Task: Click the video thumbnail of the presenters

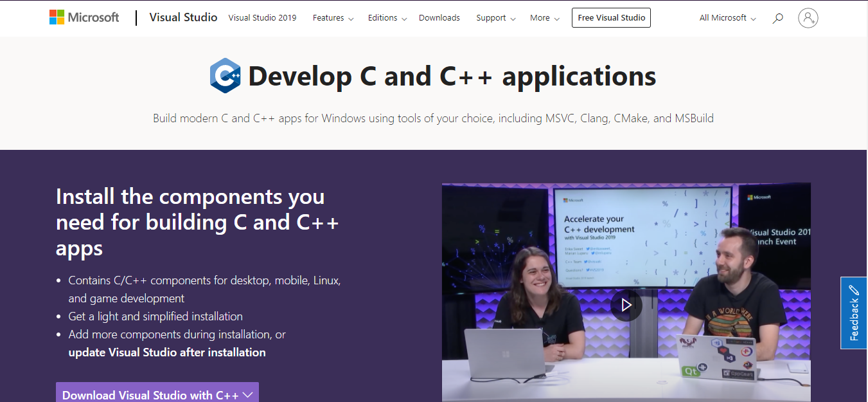Action: tap(626, 292)
